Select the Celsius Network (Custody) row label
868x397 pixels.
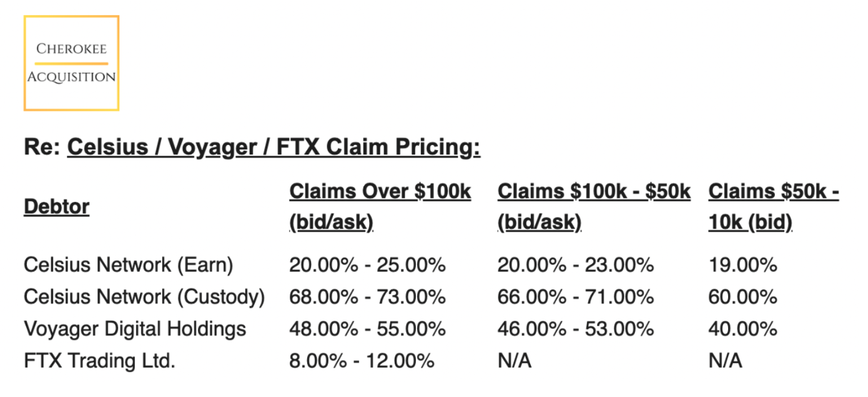coord(144,297)
